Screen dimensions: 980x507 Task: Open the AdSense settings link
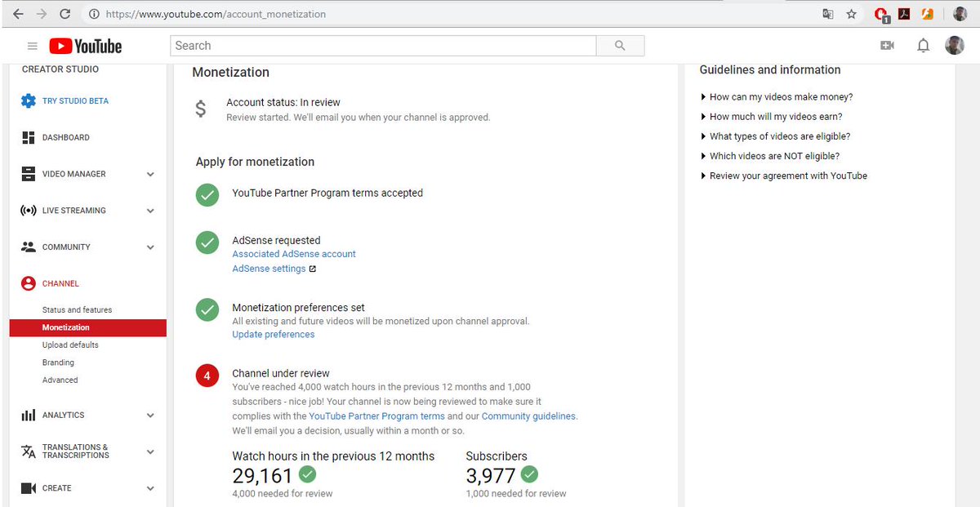[x=269, y=269]
